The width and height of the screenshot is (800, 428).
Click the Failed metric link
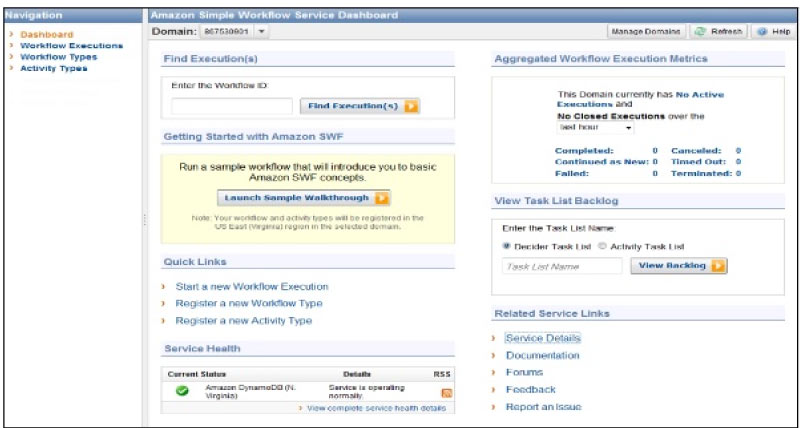click(572, 173)
